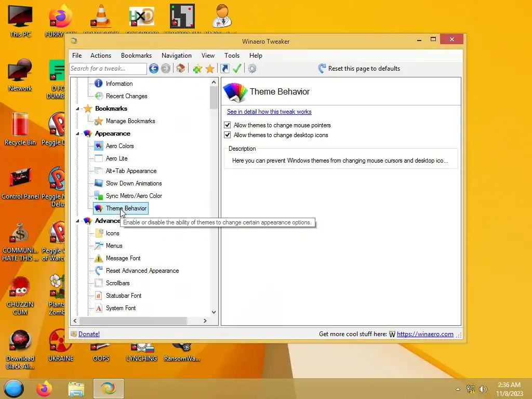Click the taskbar clock showing 2:36 AM

(509, 389)
